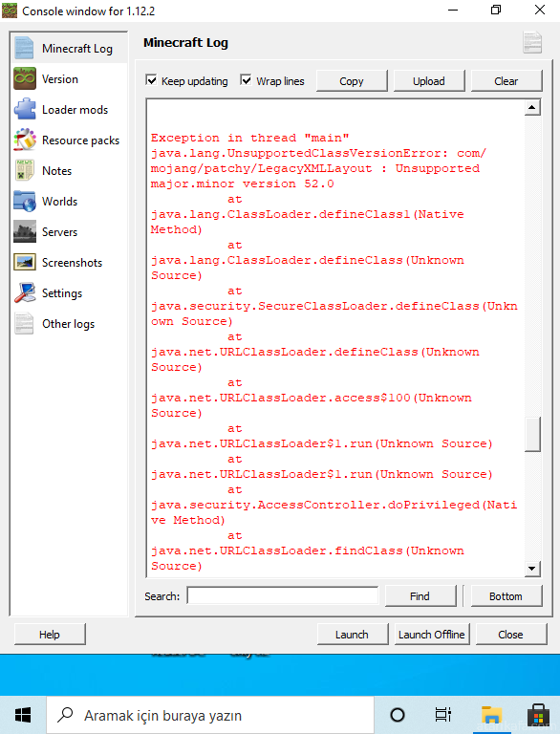Click the Version infinity icon
560x734 pixels.
tap(24, 78)
